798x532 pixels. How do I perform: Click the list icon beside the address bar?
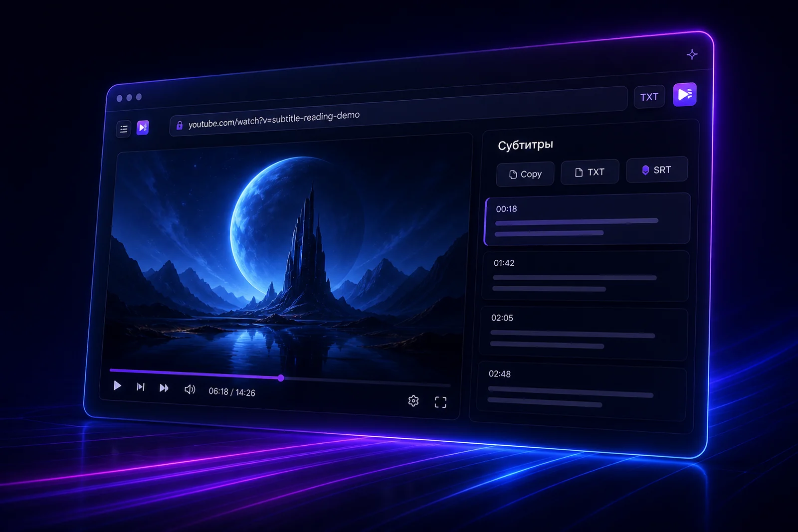click(124, 129)
